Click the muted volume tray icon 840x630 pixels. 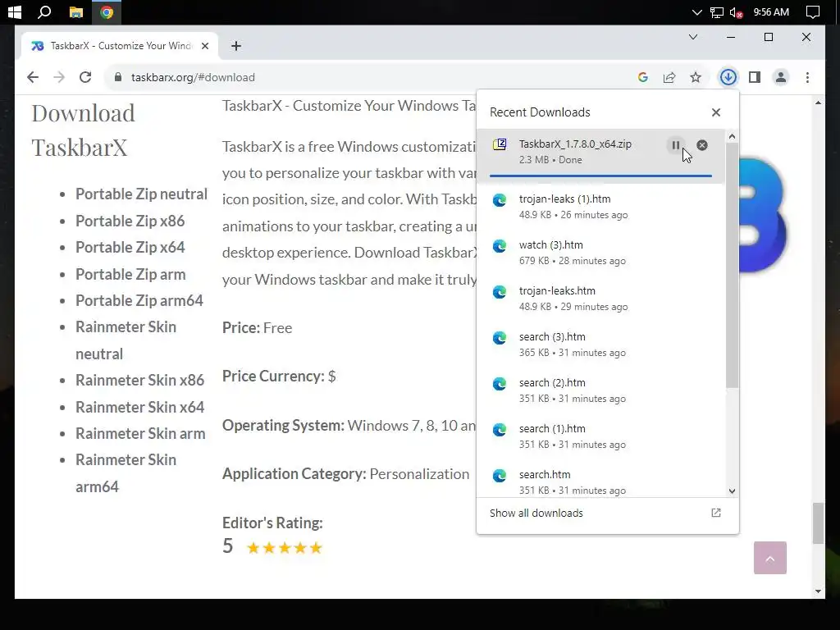[x=736, y=12]
